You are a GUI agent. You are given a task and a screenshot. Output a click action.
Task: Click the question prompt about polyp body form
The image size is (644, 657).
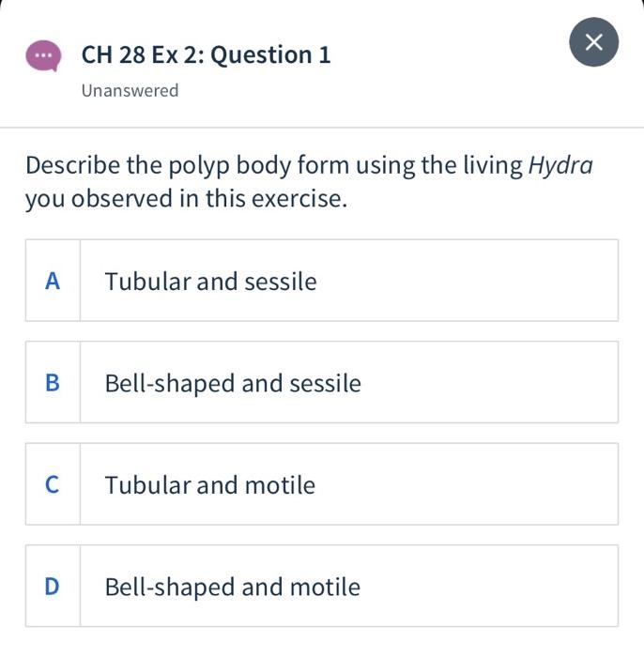[x=274, y=166]
